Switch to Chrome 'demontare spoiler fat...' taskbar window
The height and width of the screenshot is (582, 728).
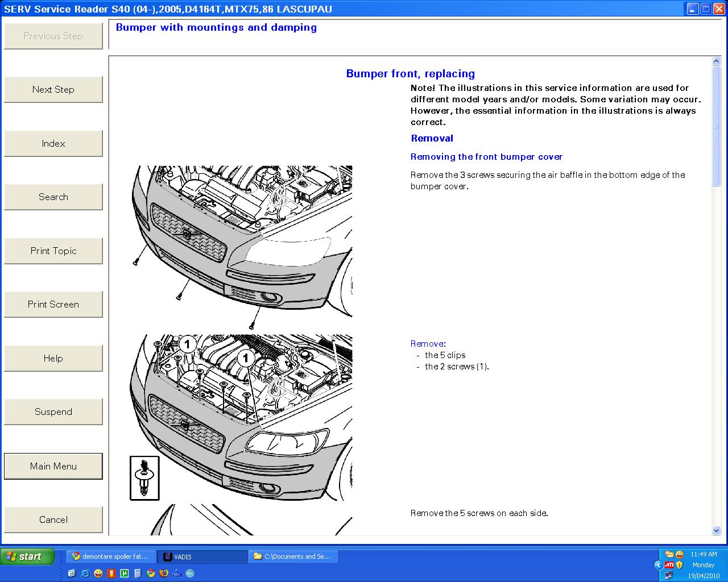pyautogui.click(x=110, y=556)
